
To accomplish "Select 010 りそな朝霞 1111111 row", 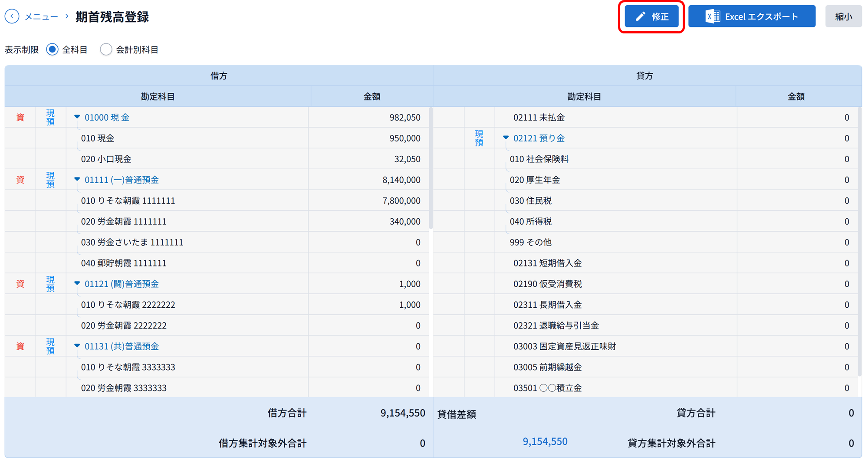I will pos(217,200).
